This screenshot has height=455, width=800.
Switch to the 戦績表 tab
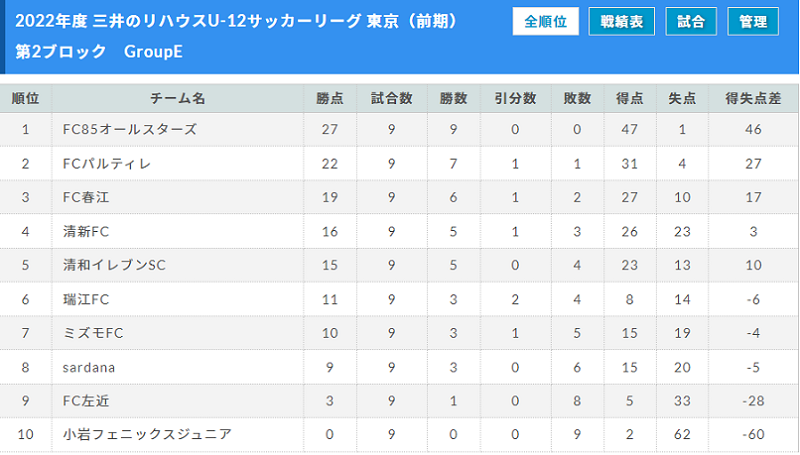point(621,21)
